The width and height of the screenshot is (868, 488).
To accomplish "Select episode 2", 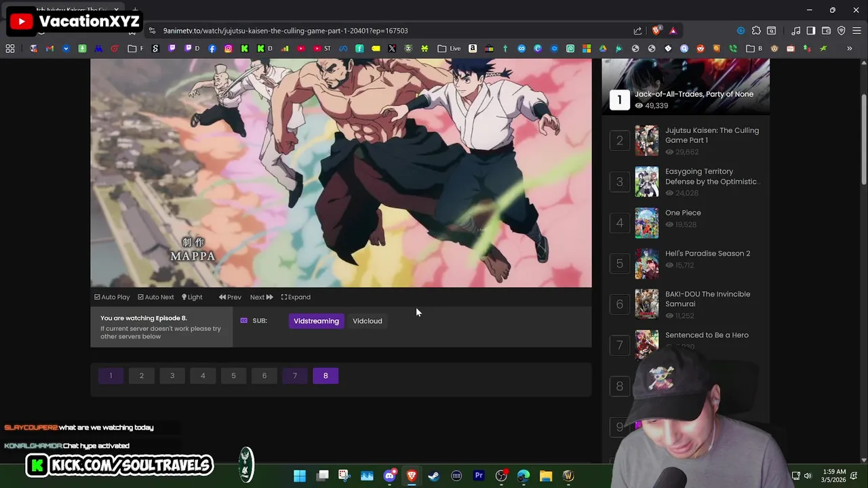I will tap(141, 375).
